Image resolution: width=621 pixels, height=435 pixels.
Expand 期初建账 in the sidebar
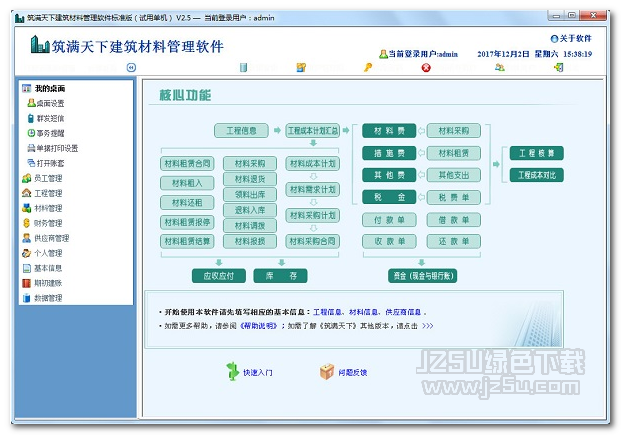[x=42, y=283]
